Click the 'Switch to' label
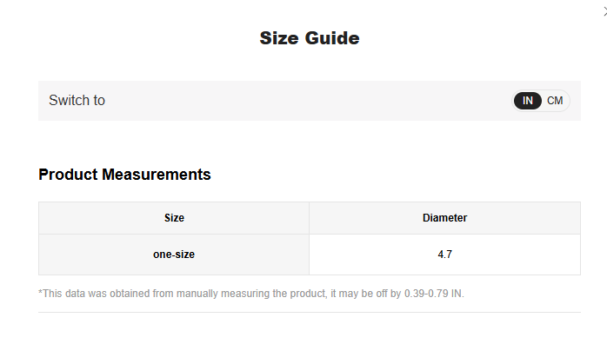This screenshot has width=607, height=364. pyautogui.click(x=77, y=101)
